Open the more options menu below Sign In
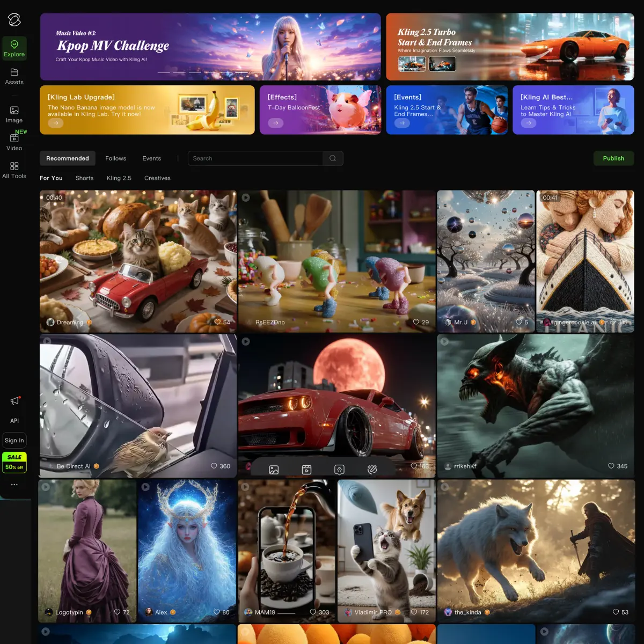The height and width of the screenshot is (644, 644). pyautogui.click(x=14, y=485)
